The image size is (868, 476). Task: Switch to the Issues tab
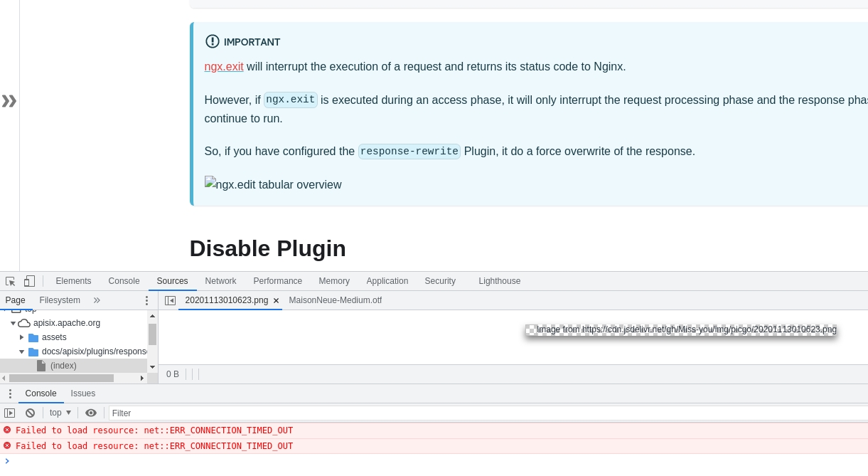(x=82, y=393)
